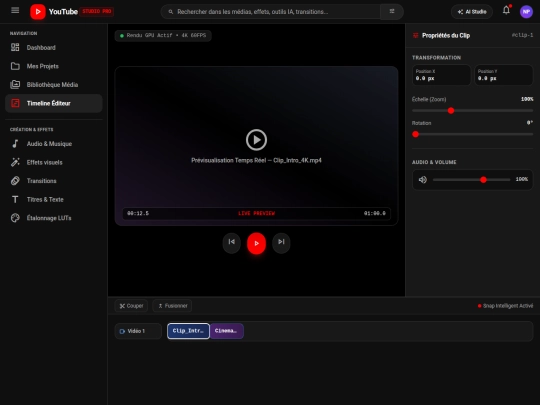Click the Vidéo 1 track camera icon

click(x=122, y=331)
